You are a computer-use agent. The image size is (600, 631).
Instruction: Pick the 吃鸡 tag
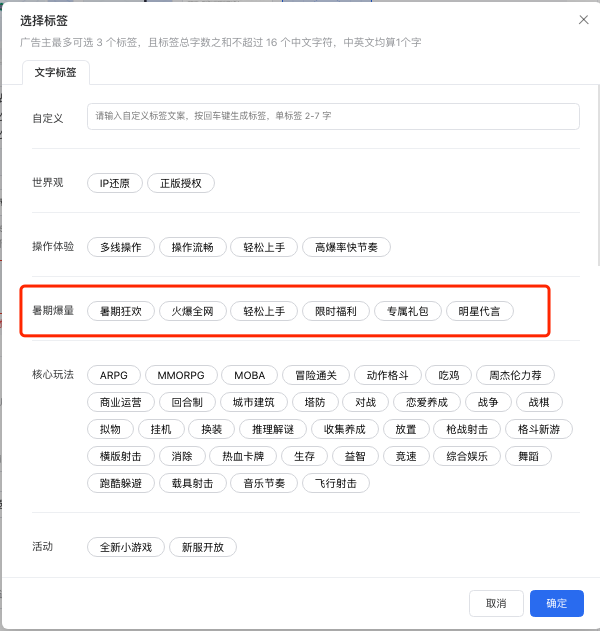click(449, 375)
